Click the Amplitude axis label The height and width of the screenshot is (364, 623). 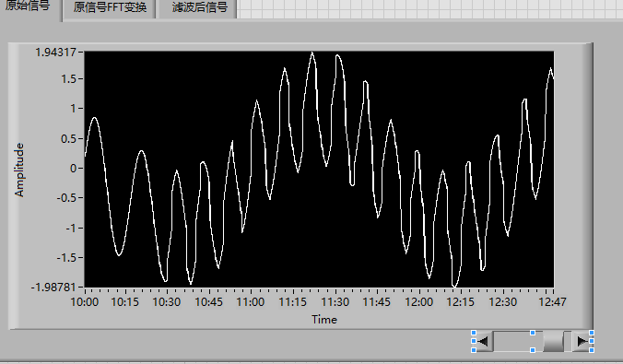pos(19,170)
